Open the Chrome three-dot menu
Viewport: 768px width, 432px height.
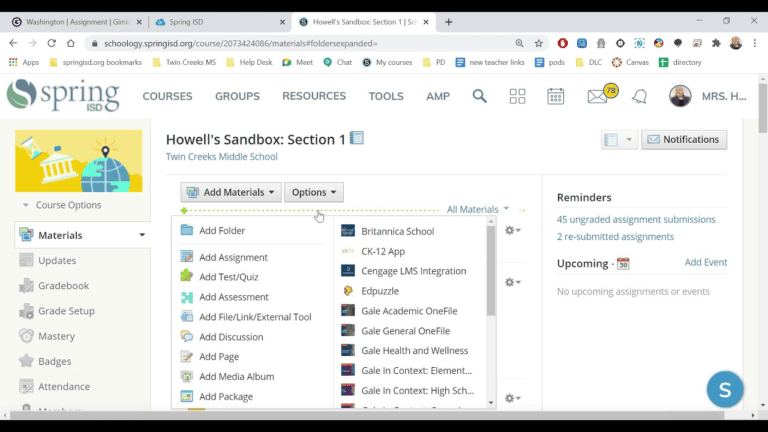[755, 43]
